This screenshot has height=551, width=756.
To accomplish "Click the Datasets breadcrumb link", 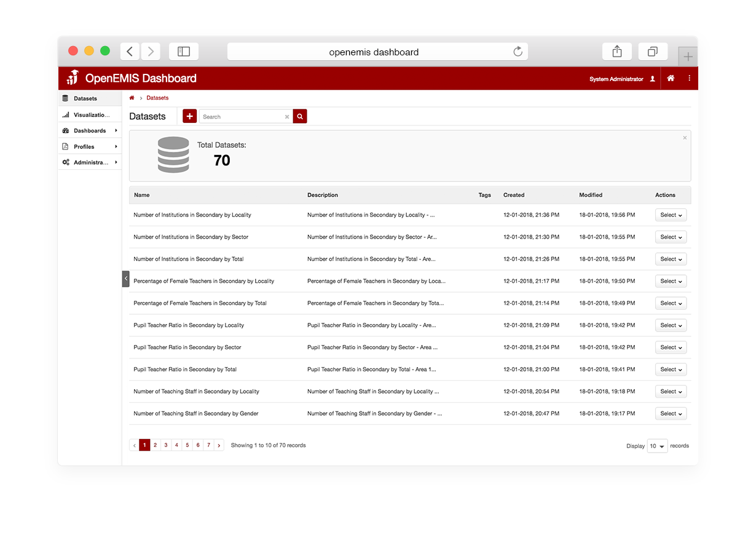I will (x=157, y=98).
